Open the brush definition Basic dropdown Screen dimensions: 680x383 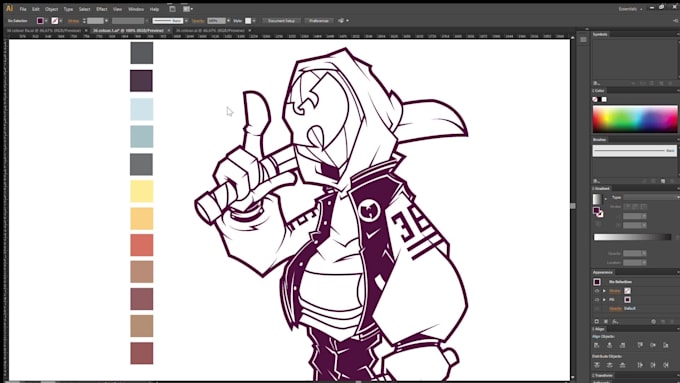coord(186,20)
